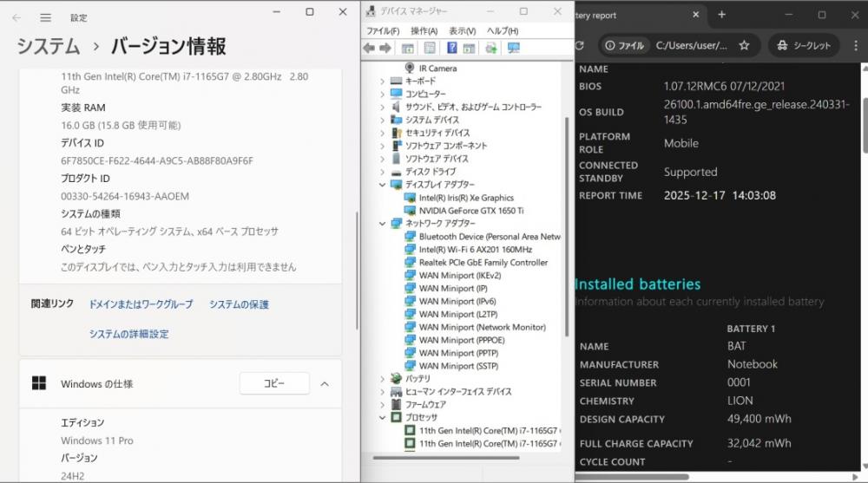Click the forward arrow in Device Manager toolbar

click(x=385, y=49)
